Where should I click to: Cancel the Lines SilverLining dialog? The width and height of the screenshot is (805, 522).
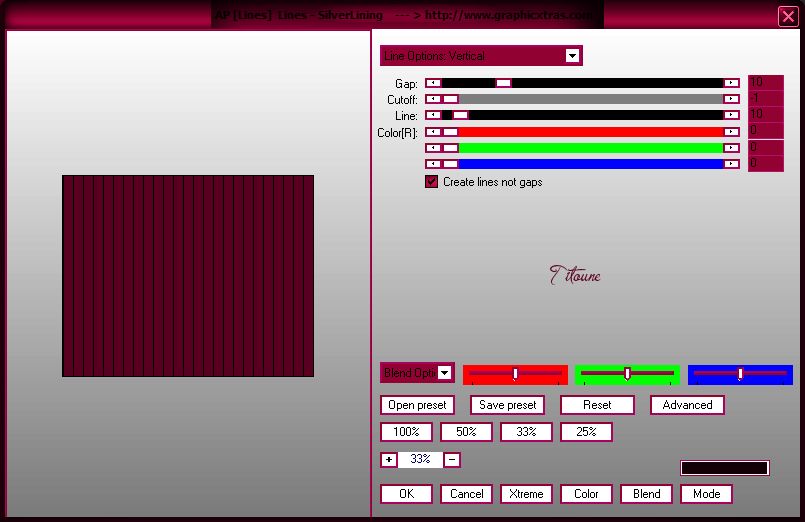point(466,494)
